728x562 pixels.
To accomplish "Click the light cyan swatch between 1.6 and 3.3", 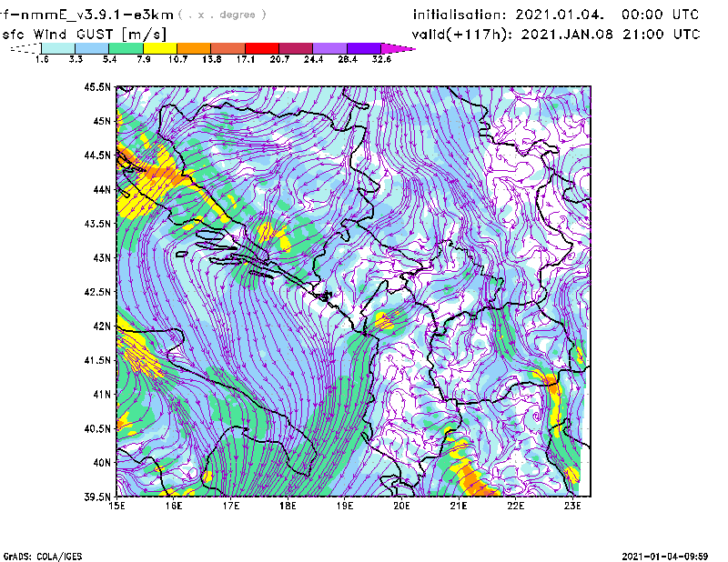I will pos(58,47).
